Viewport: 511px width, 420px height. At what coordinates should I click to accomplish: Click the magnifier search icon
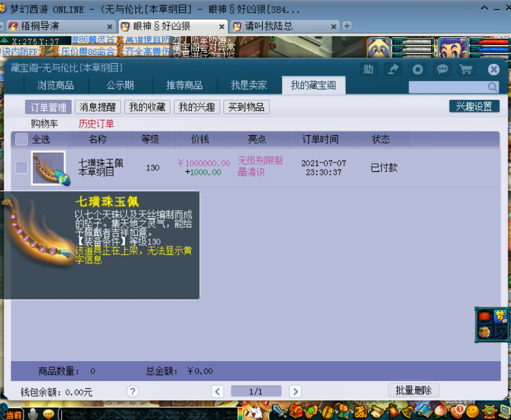pos(492,87)
